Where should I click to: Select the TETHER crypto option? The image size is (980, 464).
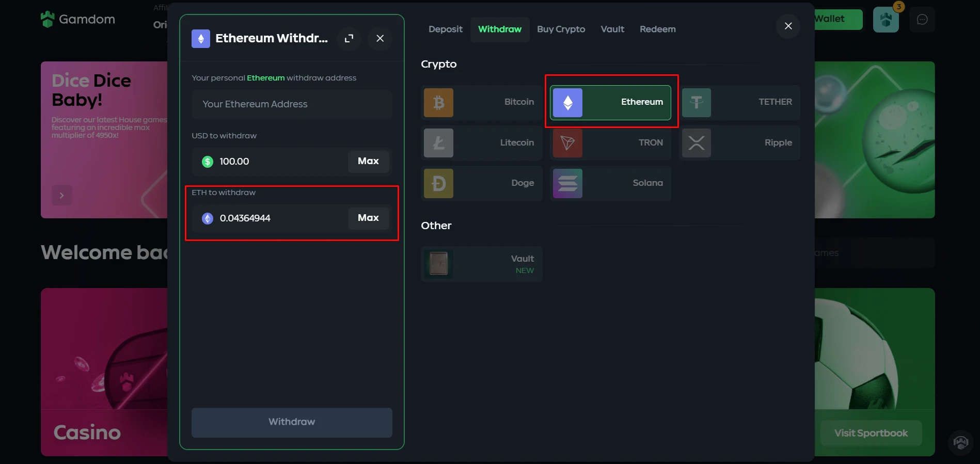click(x=739, y=102)
